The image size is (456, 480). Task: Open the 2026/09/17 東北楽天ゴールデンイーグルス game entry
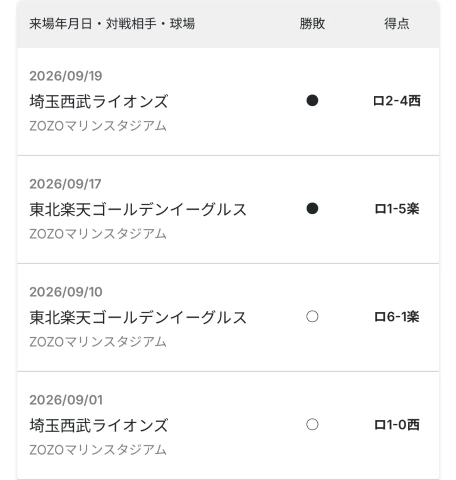click(x=228, y=209)
